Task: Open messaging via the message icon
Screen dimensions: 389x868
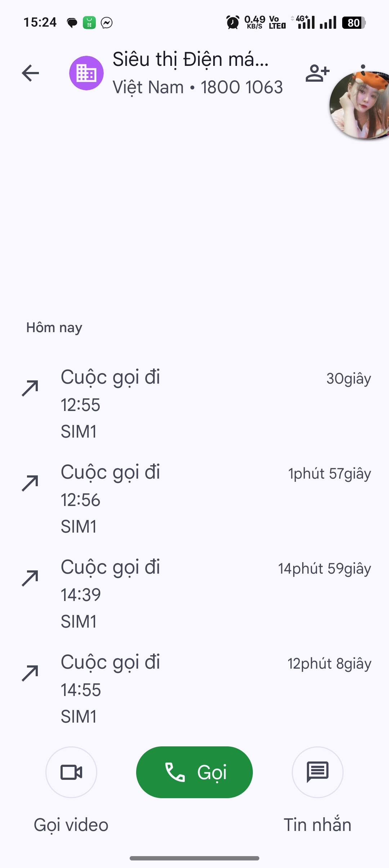Action: [x=317, y=772]
